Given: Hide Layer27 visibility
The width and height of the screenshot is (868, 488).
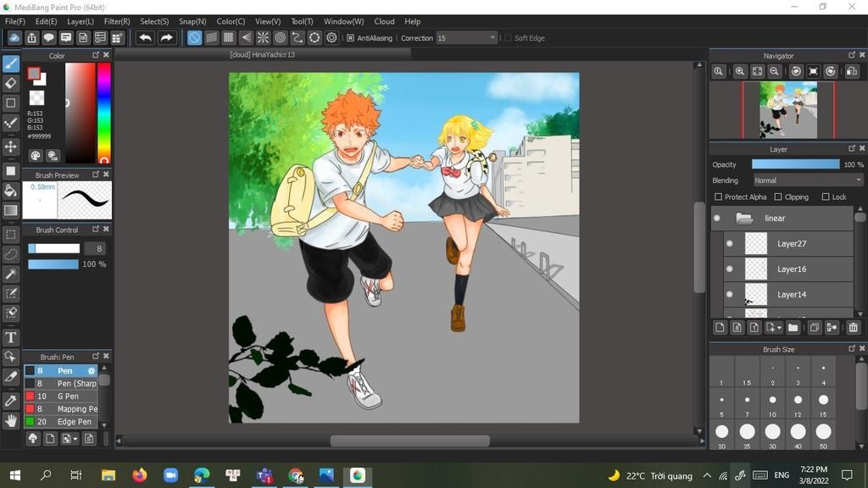Looking at the screenshot, I should [x=730, y=243].
